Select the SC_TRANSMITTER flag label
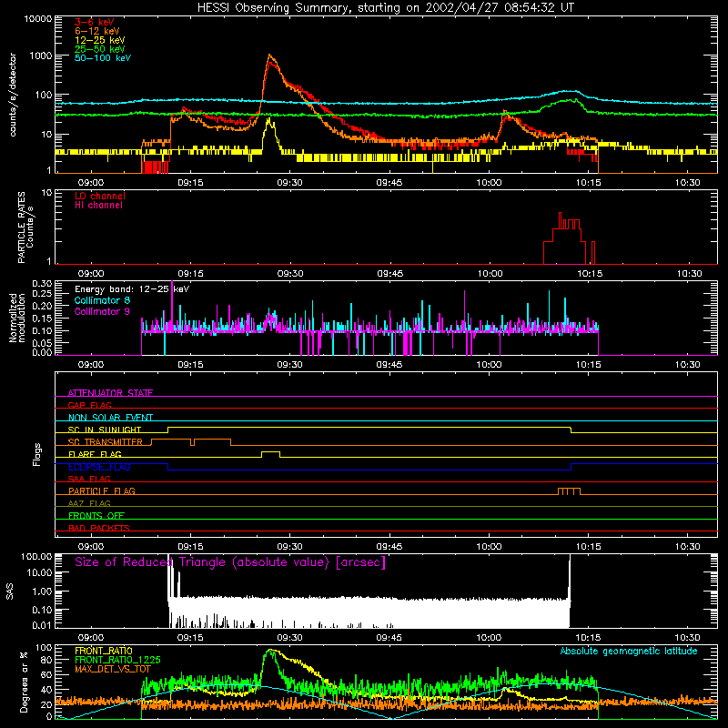 pyautogui.click(x=106, y=442)
